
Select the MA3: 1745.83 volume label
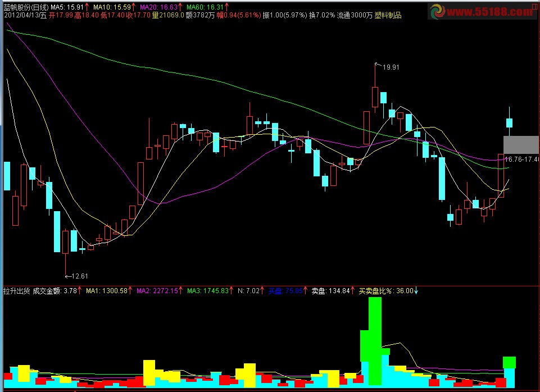[208, 291]
